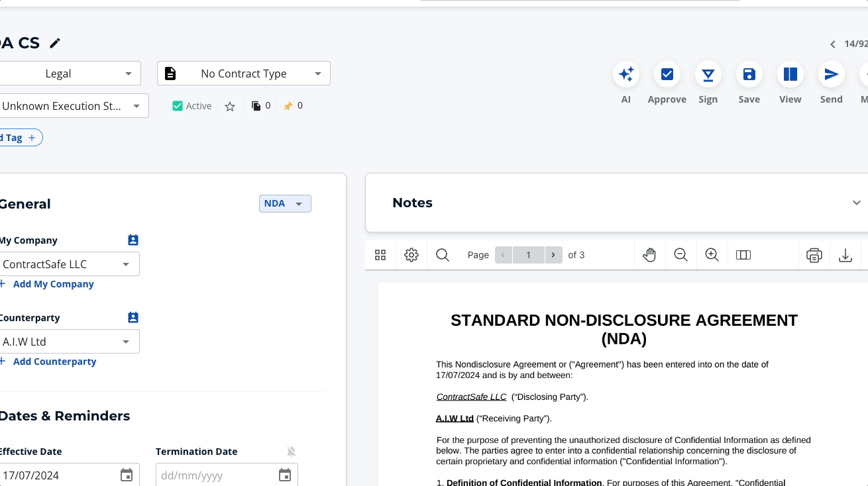Open the page thumbnails grid view
The height and width of the screenshot is (486, 868).
coord(380,254)
